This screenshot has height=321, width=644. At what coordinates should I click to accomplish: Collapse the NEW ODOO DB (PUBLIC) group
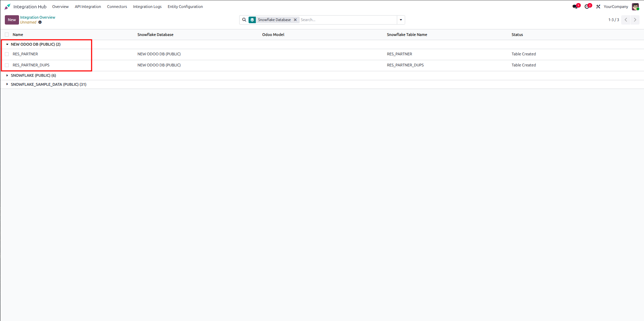[x=33, y=44]
